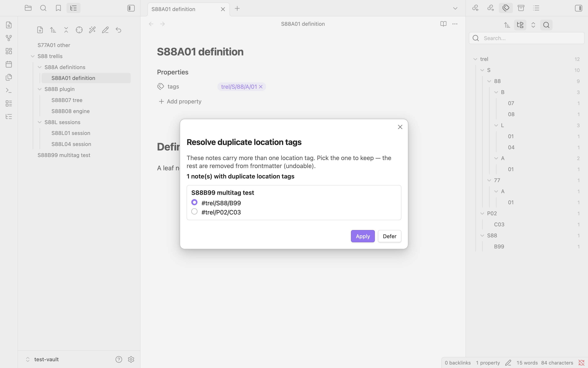
Task: Click Add property
Action: point(180,101)
